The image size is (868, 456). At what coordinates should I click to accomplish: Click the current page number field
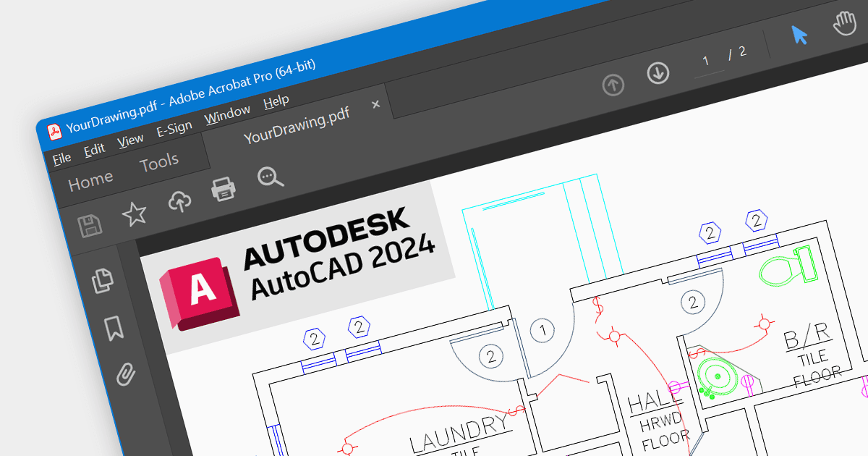(706, 61)
